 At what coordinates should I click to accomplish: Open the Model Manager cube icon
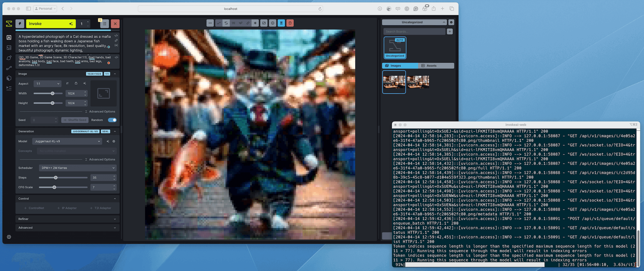[x=9, y=78]
